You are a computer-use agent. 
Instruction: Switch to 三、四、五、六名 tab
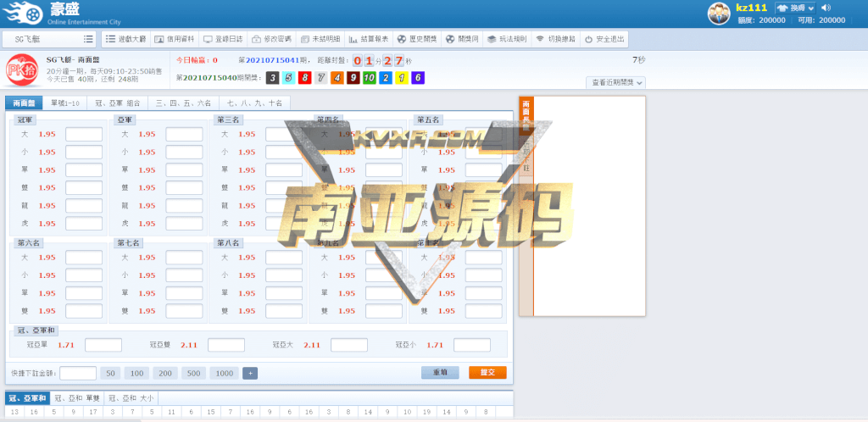[184, 103]
